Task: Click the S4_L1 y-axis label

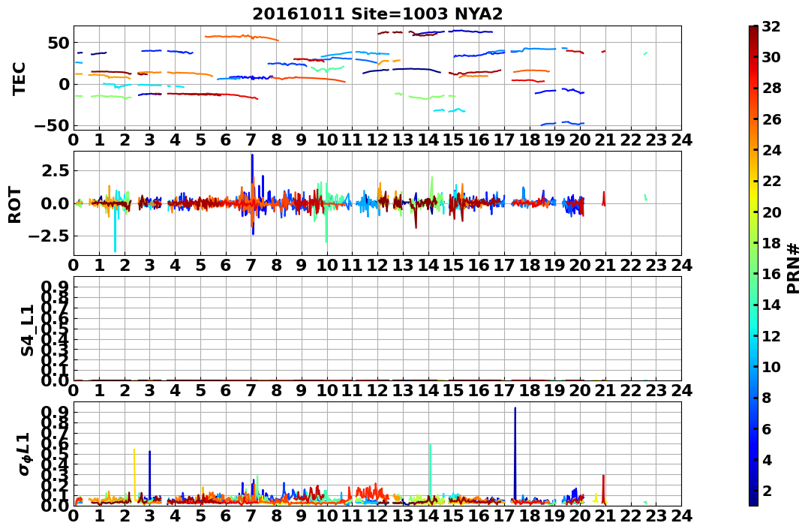Action: coord(26,330)
